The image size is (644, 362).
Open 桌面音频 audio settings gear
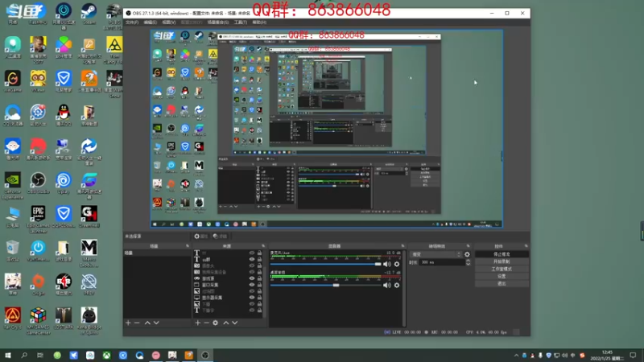click(x=397, y=286)
